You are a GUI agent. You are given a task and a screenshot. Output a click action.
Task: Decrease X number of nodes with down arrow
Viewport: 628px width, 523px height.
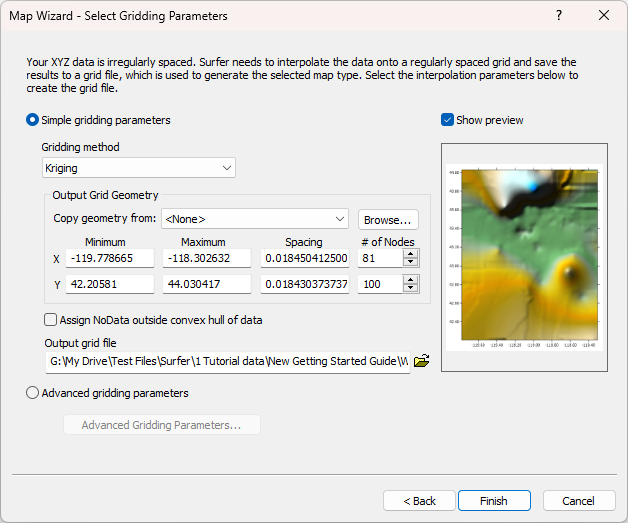(x=411, y=263)
